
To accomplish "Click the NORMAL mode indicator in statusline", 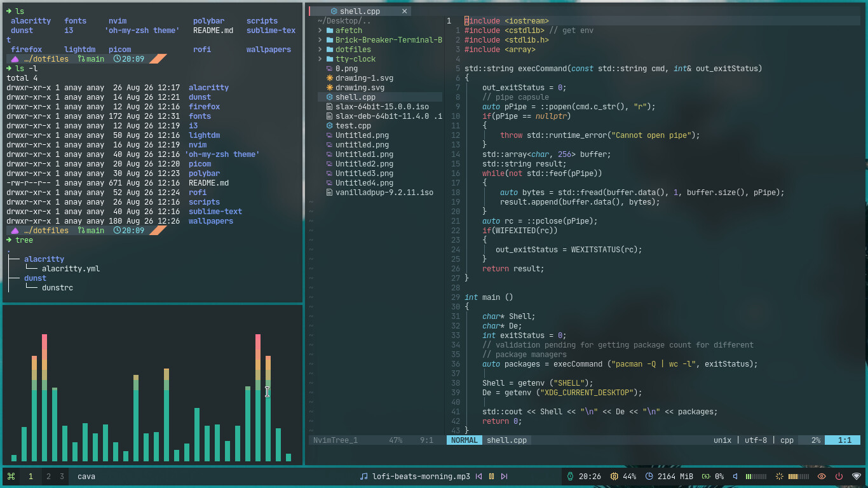I will (465, 440).
